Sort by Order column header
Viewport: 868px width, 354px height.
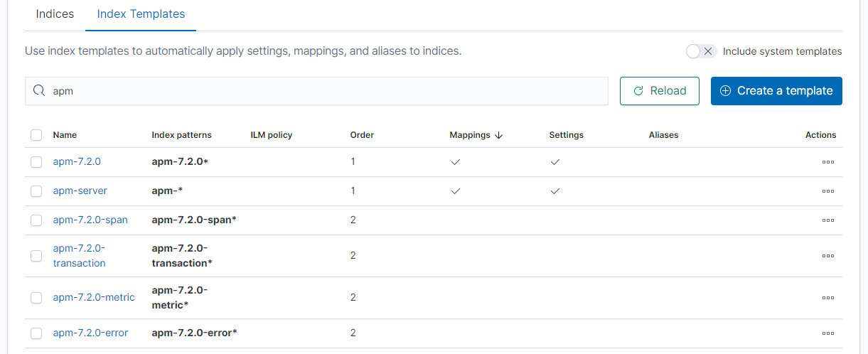pos(362,135)
